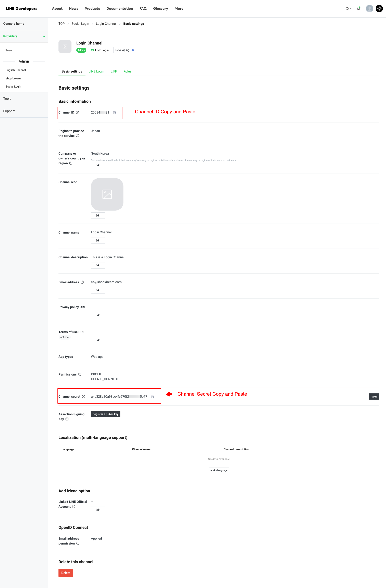
Task: Click the large Channel icon image placeholder
Action: click(107, 194)
